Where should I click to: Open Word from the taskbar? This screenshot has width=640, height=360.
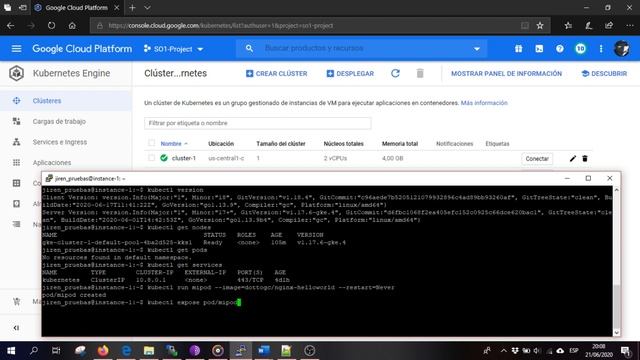264,350
